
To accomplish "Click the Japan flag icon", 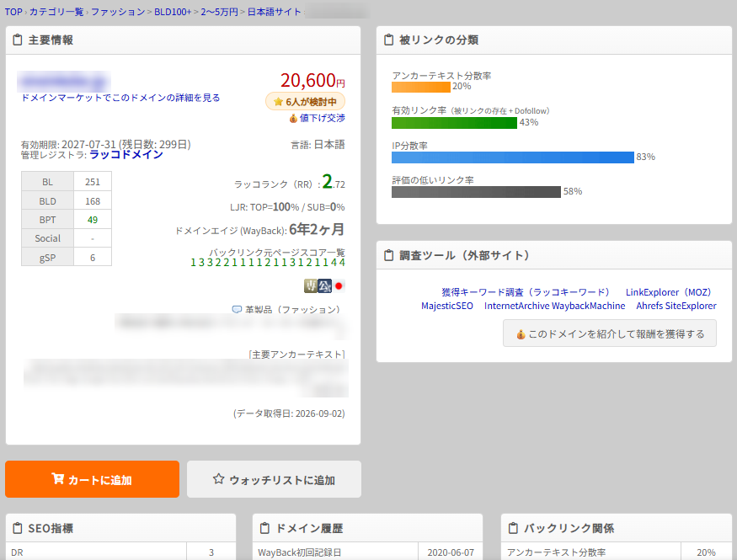I will [x=339, y=285].
